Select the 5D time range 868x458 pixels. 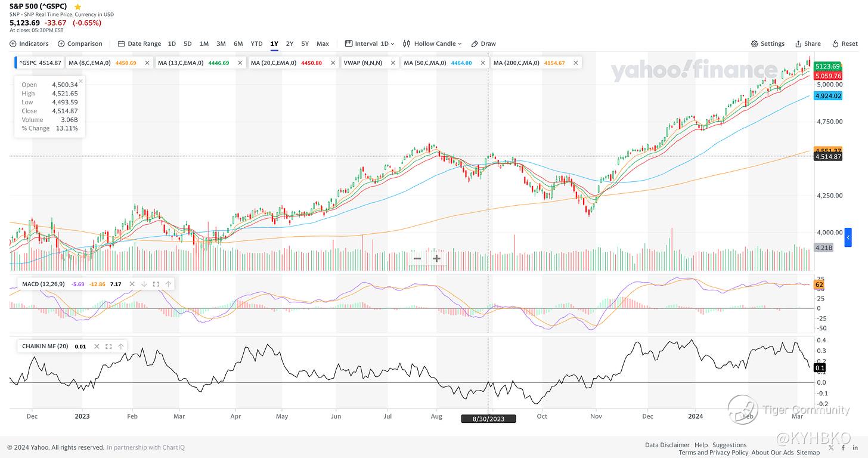(187, 44)
